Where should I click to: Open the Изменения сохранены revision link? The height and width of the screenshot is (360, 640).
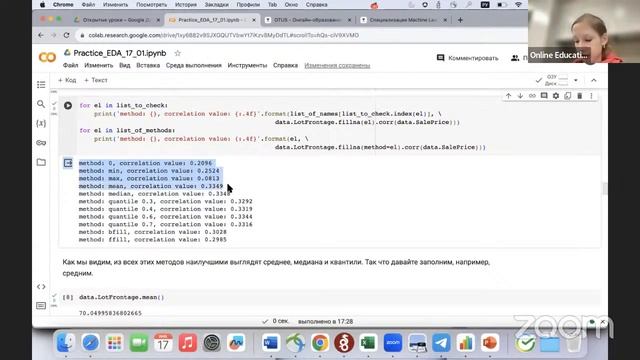(337, 65)
